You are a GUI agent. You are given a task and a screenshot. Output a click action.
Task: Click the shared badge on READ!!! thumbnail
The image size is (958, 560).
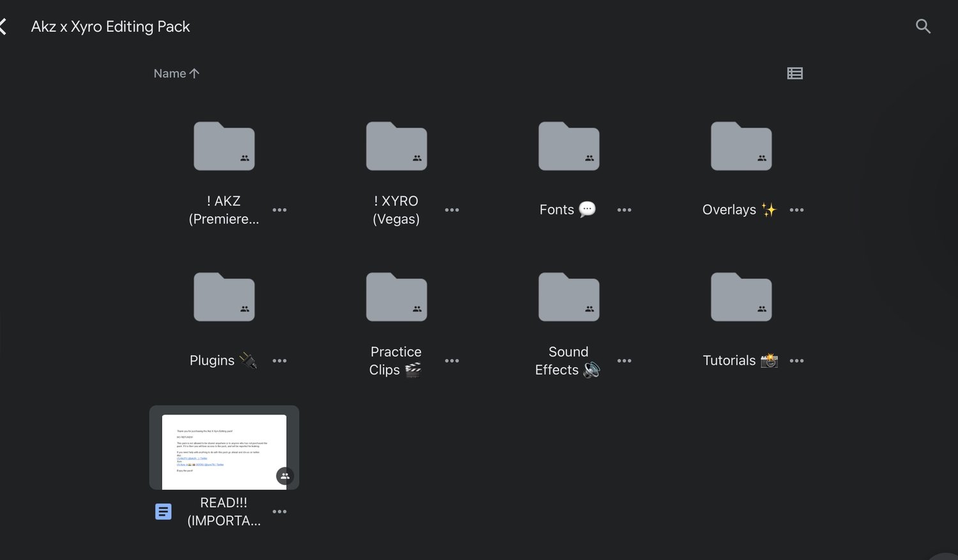pyautogui.click(x=285, y=476)
